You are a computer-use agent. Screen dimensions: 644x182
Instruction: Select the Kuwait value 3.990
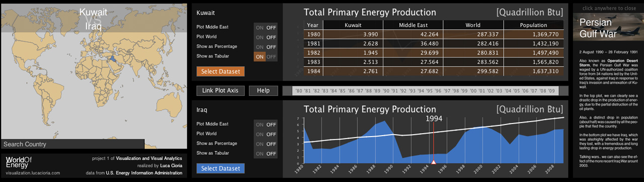(353, 34)
